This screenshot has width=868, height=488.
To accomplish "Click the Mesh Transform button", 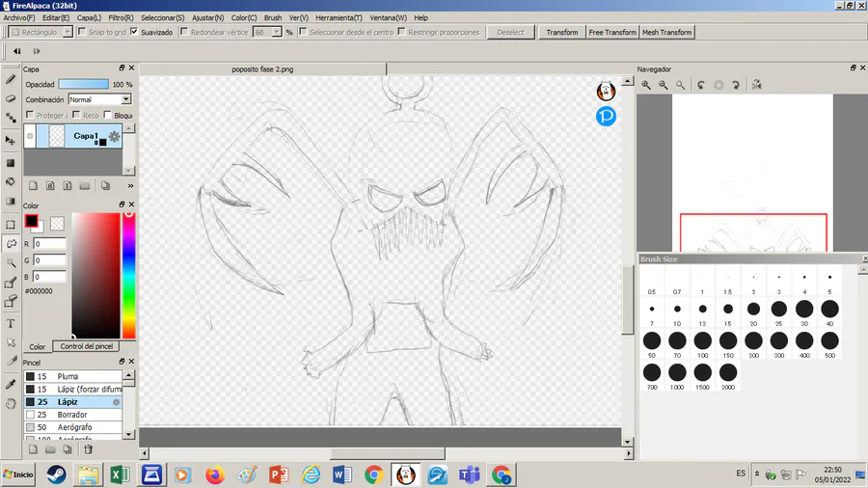I will pos(667,32).
